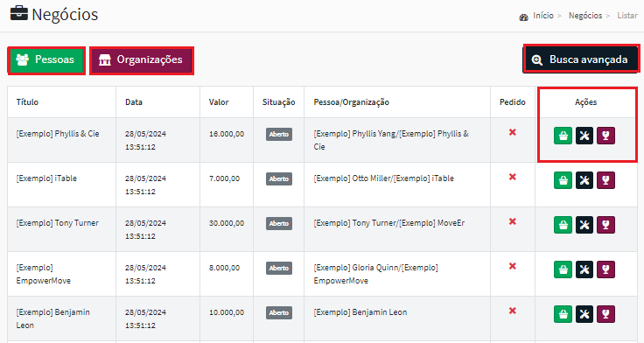Click Aberto badge in Benjamin Leon row
644x343 pixels.
pyautogui.click(x=279, y=313)
